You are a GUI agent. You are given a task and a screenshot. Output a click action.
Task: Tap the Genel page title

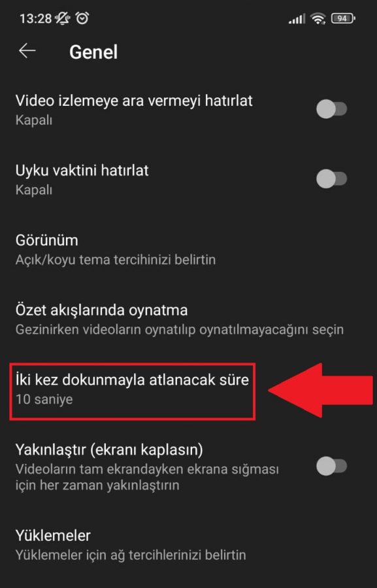(x=93, y=52)
